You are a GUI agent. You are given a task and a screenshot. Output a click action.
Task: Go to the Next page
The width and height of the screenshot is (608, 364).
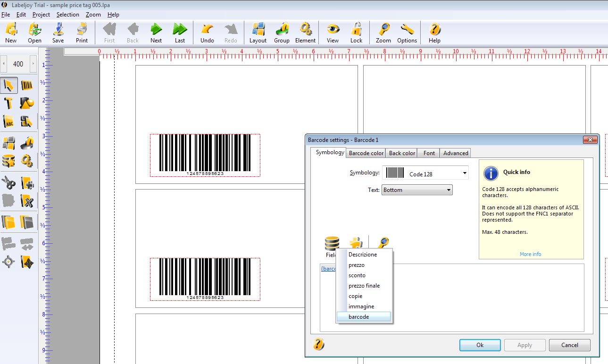[156, 33]
